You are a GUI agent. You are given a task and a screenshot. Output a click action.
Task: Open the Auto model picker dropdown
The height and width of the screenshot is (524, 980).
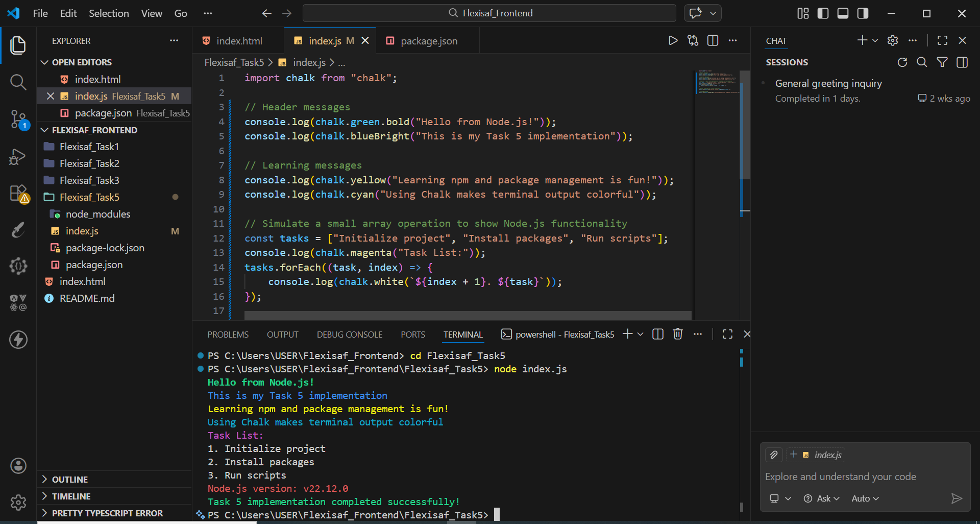click(x=865, y=498)
